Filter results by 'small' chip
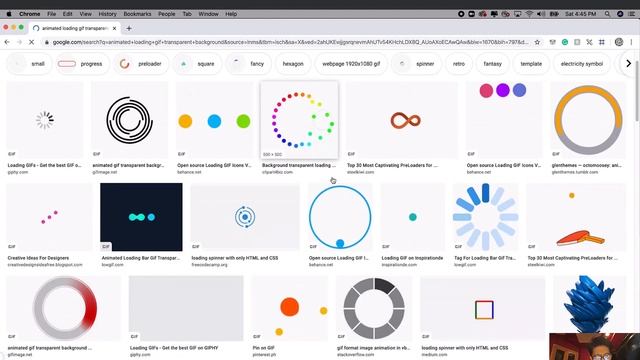This screenshot has height=360, width=640. coord(29,64)
